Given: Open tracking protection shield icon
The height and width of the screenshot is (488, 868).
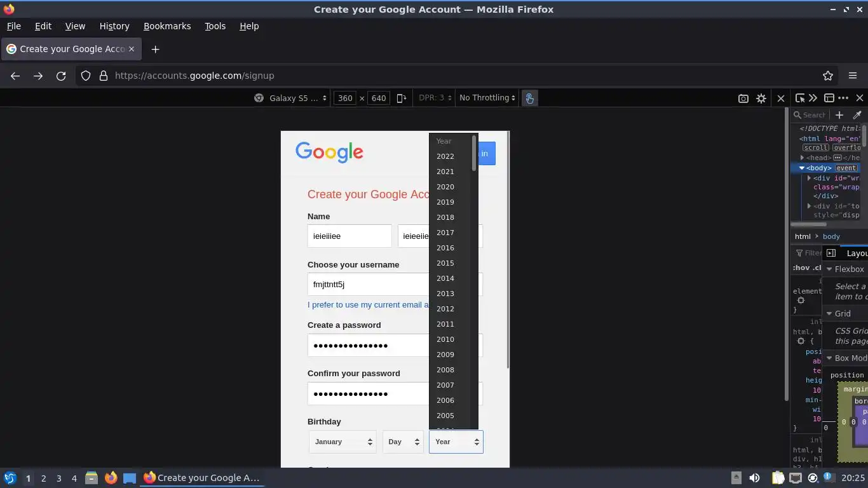Looking at the screenshot, I should 86,76.
